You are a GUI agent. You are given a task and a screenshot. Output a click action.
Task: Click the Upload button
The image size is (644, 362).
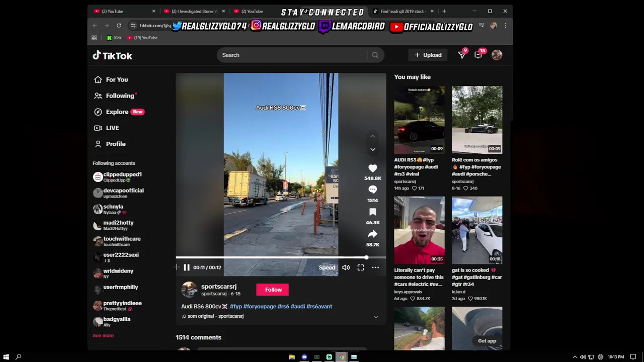pyautogui.click(x=428, y=55)
